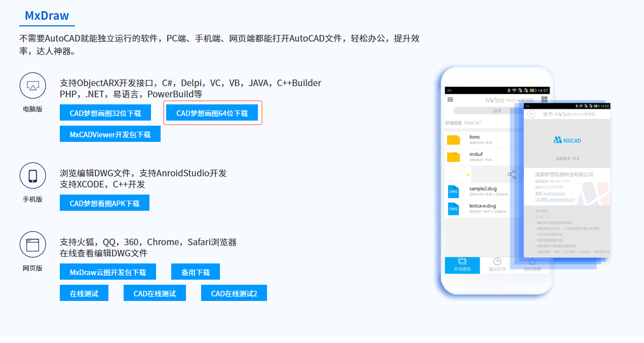Click the testsave.dwg file name
This screenshot has height=343, width=644.
click(x=482, y=206)
